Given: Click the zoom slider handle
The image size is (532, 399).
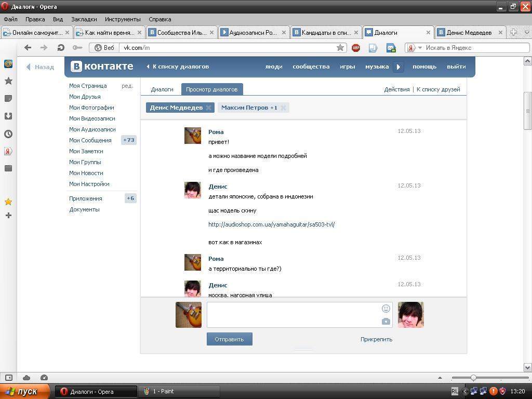Looking at the screenshot, I should click(x=473, y=378).
